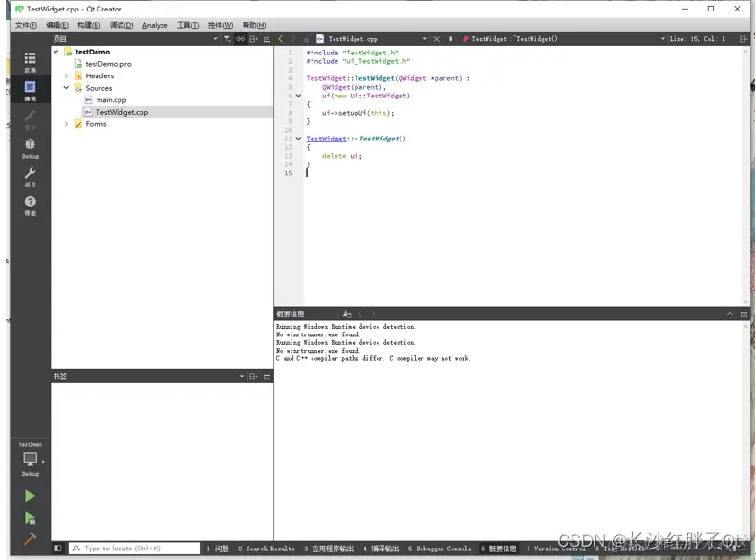Click the # symbol before TestWidget::~TestWidget()
This screenshot has width=756, height=560.
tap(450, 39)
